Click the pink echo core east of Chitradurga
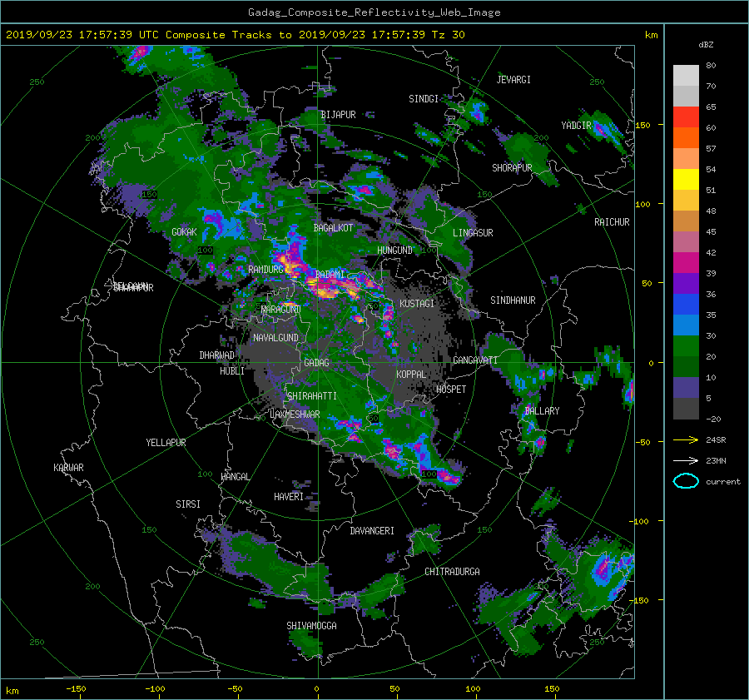Screen dimensions: 749x700 pyautogui.click(x=603, y=567)
